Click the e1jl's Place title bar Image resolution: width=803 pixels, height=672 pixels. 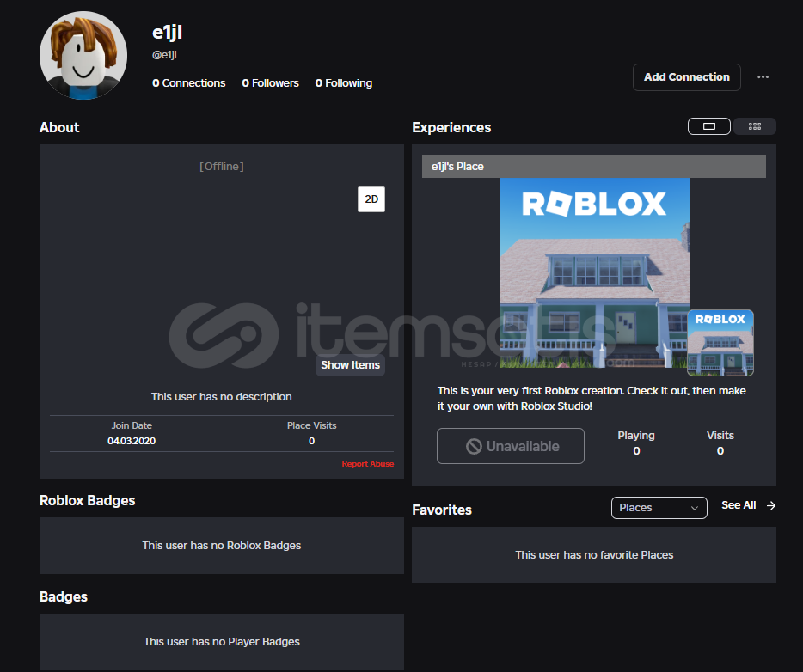(593, 167)
